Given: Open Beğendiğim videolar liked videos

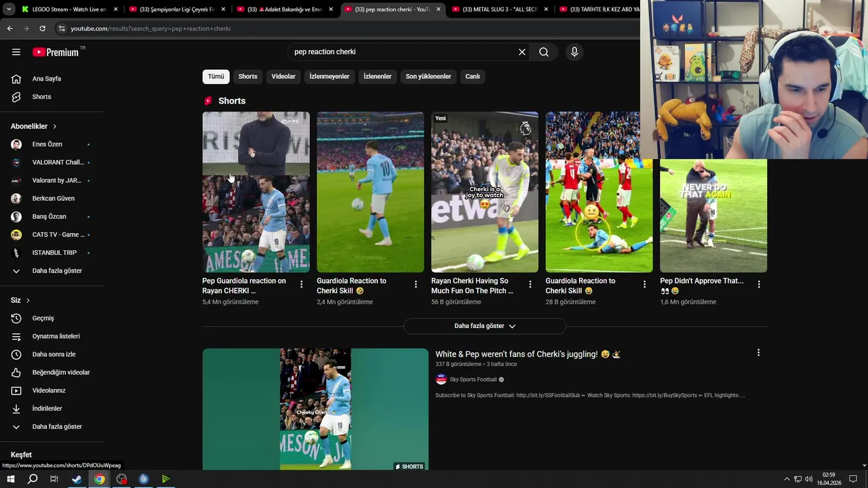Looking at the screenshot, I should tap(61, 372).
